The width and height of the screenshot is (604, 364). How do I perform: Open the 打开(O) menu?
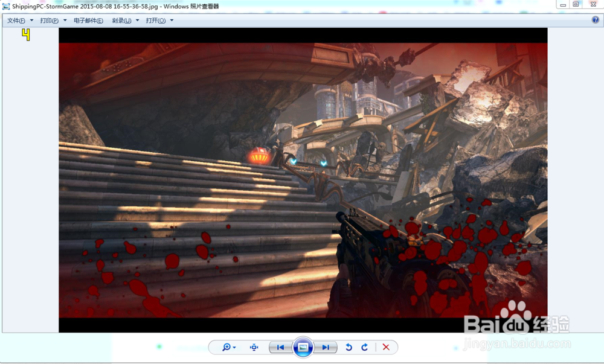(156, 21)
